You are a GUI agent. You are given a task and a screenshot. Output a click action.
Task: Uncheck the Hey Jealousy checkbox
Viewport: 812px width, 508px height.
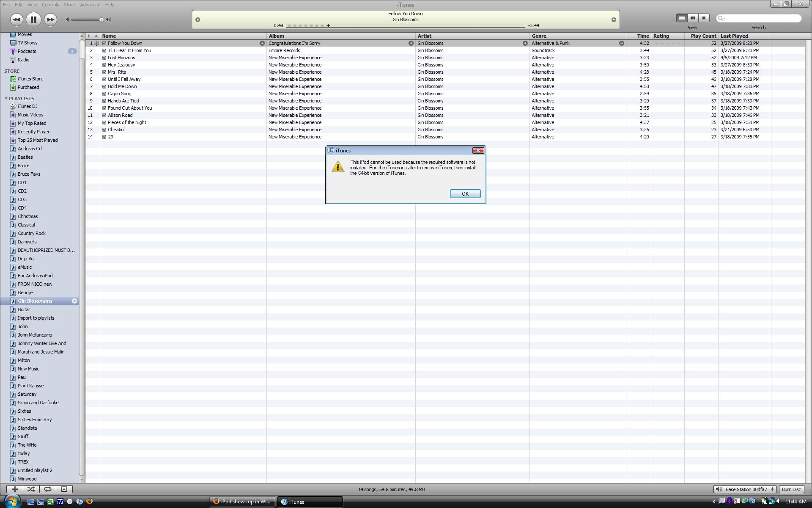(104, 65)
